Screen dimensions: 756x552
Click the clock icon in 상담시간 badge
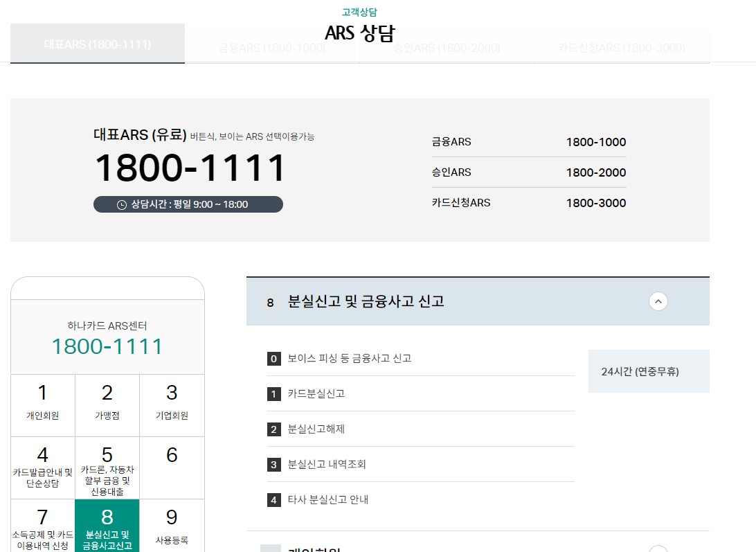coord(122,204)
